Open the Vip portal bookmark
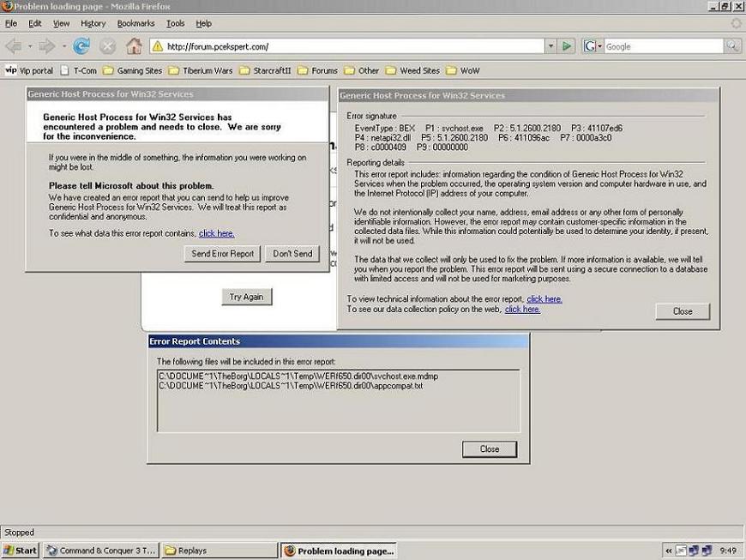This screenshot has width=746, height=560. point(29,70)
